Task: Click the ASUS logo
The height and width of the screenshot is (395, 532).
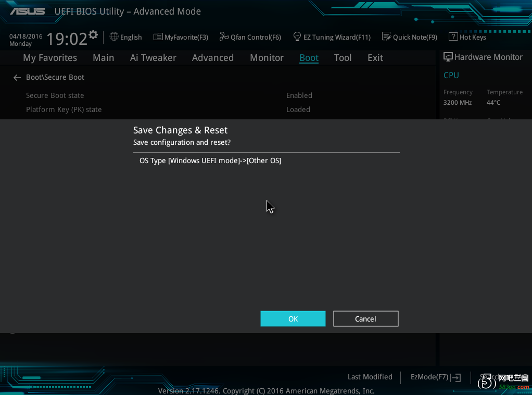Action: (27, 11)
